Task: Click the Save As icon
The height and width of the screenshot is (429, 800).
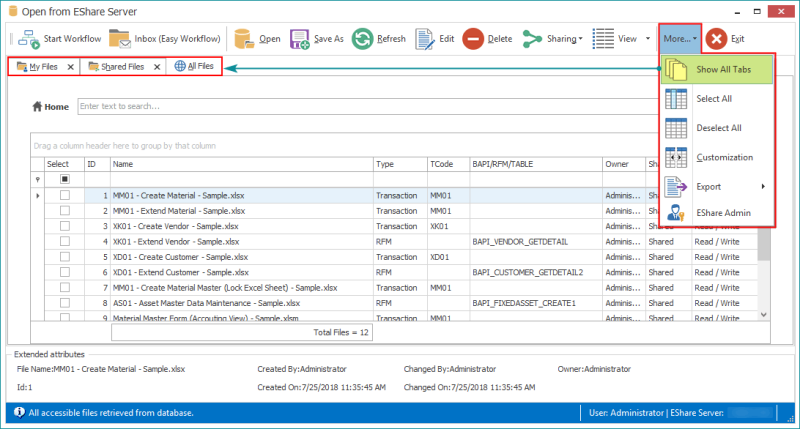Action: click(300, 39)
